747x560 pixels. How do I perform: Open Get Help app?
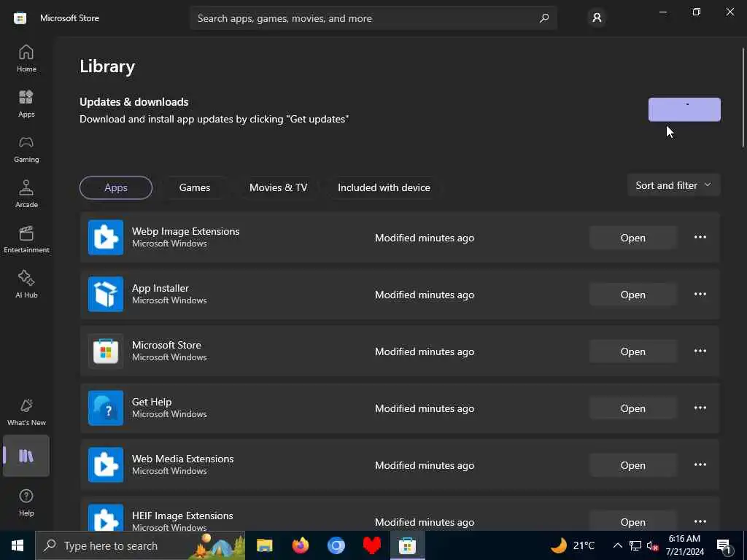[632, 408]
